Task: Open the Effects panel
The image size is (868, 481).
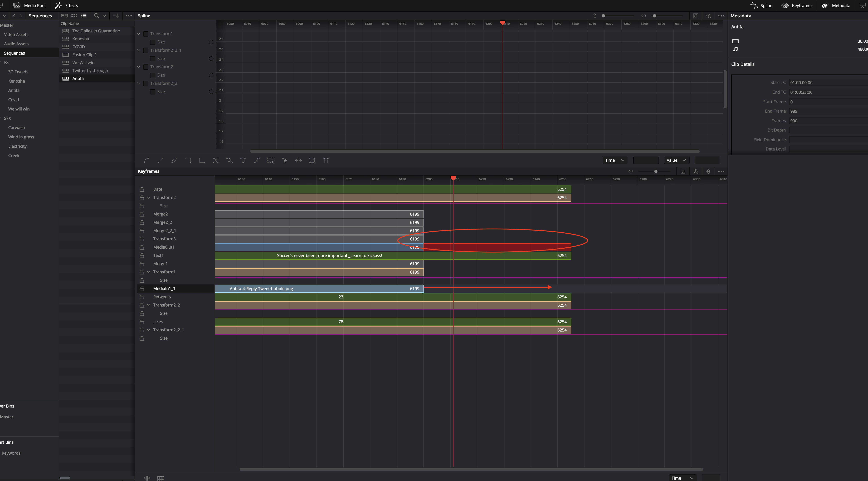Action: coord(66,5)
